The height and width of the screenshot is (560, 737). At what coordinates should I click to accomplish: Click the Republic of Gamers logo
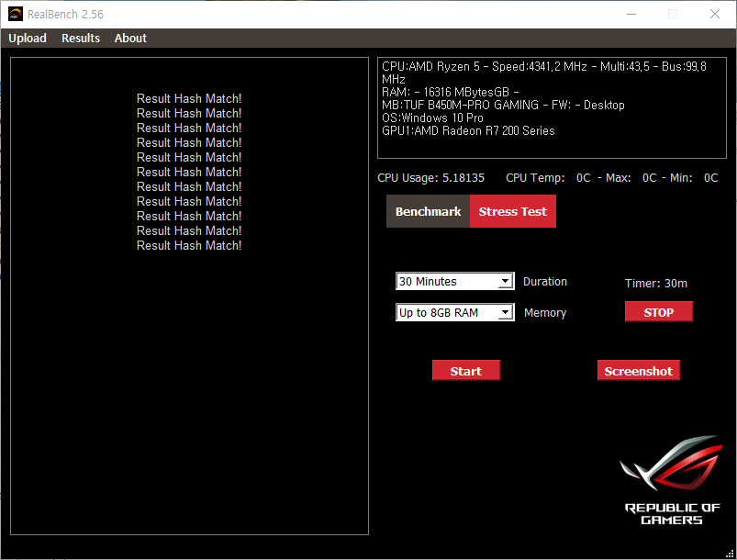[x=671, y=480]
